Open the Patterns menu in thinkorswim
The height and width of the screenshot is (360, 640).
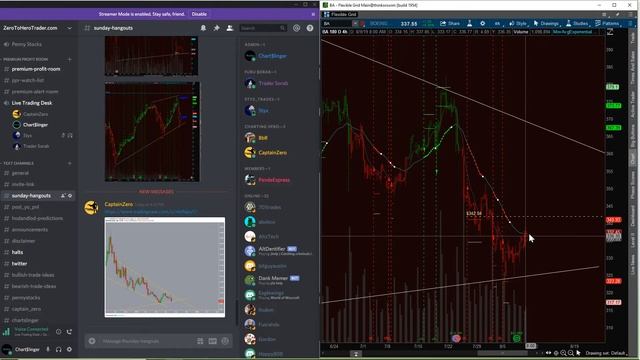pos(607,23)
